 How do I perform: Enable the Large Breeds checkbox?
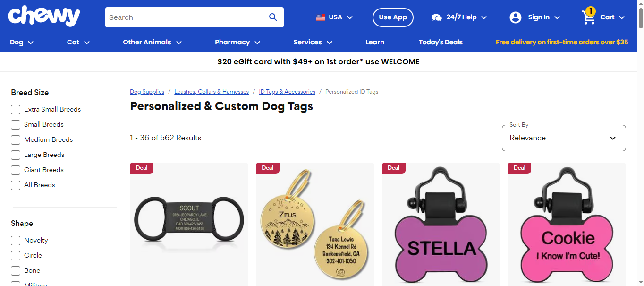[x=16, y=155]
